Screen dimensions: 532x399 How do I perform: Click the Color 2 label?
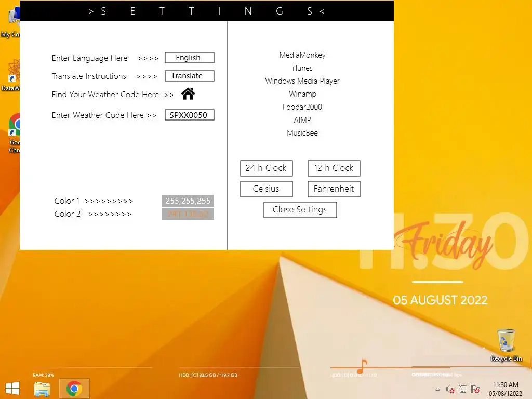tap(68, 214)
